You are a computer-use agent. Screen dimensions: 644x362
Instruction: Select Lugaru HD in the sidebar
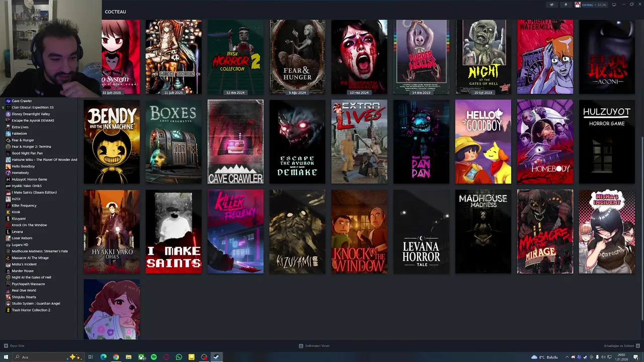point(20,244)
